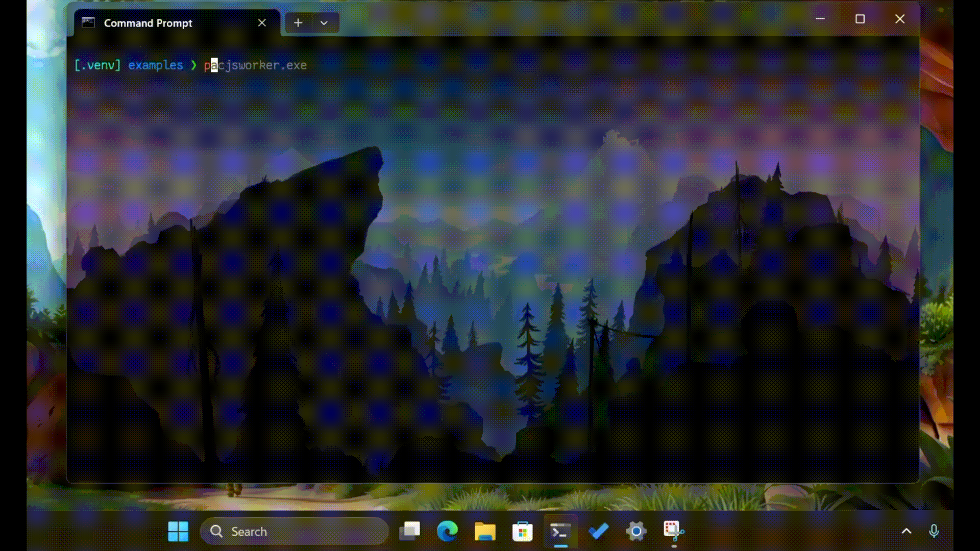Click the examples directory text in prompt
Screen dimensions: 980x551
click(155, 65)
